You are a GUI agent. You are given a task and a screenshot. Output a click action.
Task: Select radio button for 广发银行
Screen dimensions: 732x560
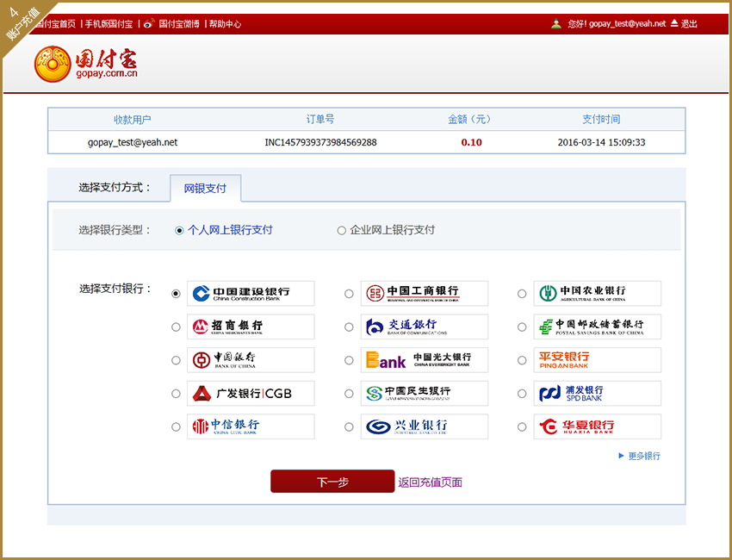click(176, 394)
